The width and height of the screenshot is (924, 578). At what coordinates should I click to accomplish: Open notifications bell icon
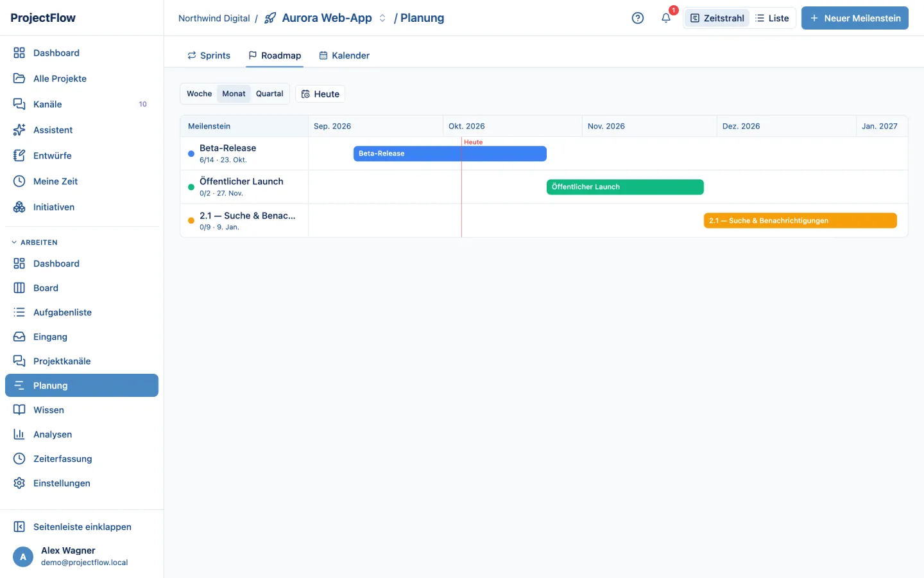point(666,18)
